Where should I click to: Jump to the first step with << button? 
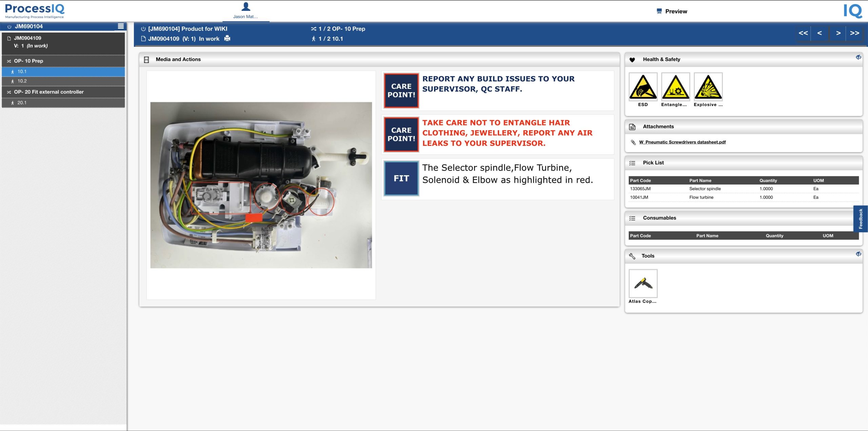click(x=803, y=33)
